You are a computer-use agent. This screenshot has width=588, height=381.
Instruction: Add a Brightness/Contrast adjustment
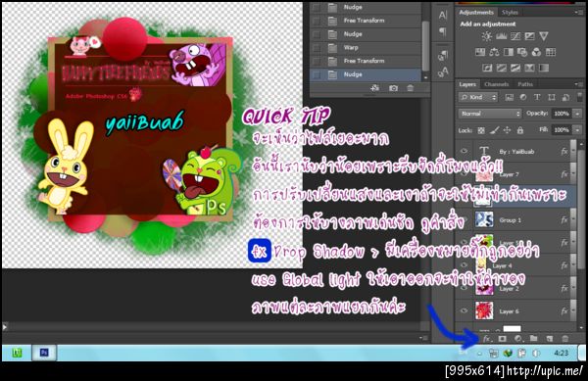(x=487, y=36)
